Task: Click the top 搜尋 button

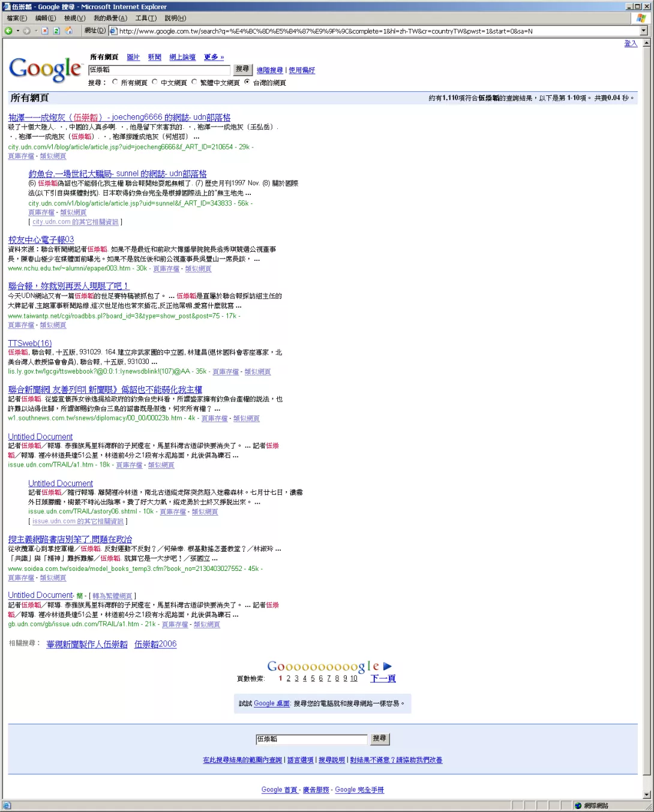Action: [x=242, y=70]
